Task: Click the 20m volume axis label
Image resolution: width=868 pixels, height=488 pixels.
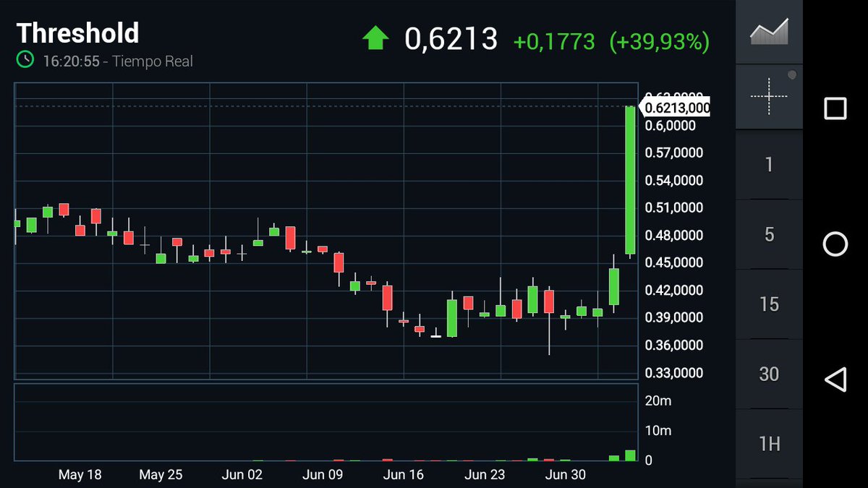Action: (x=658, y=401)
